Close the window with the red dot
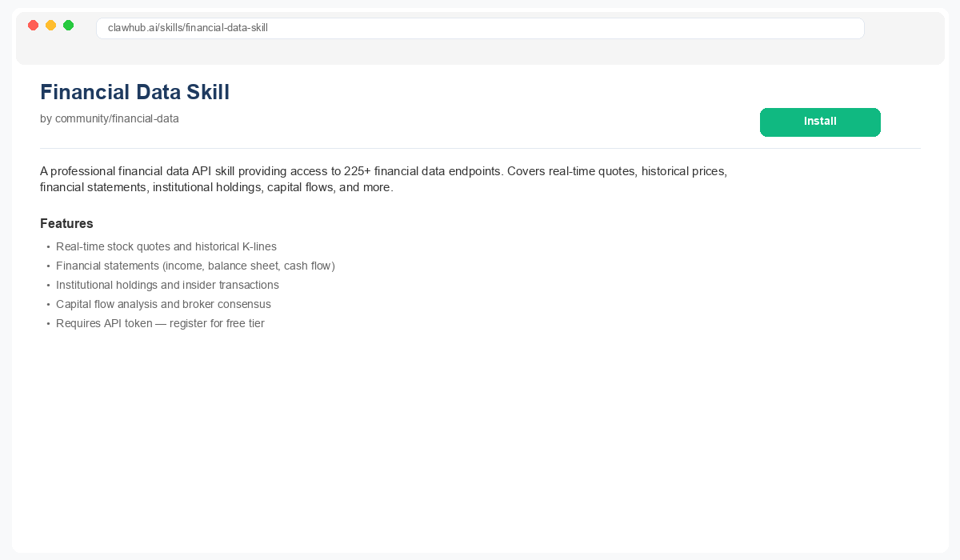 coord(33,26)
